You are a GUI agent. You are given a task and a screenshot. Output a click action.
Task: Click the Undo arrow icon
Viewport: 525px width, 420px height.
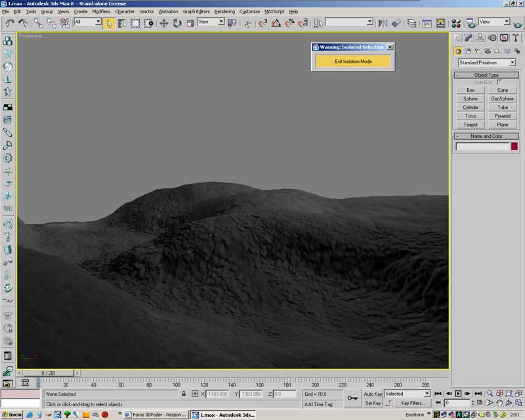click(x=9, y=23)
